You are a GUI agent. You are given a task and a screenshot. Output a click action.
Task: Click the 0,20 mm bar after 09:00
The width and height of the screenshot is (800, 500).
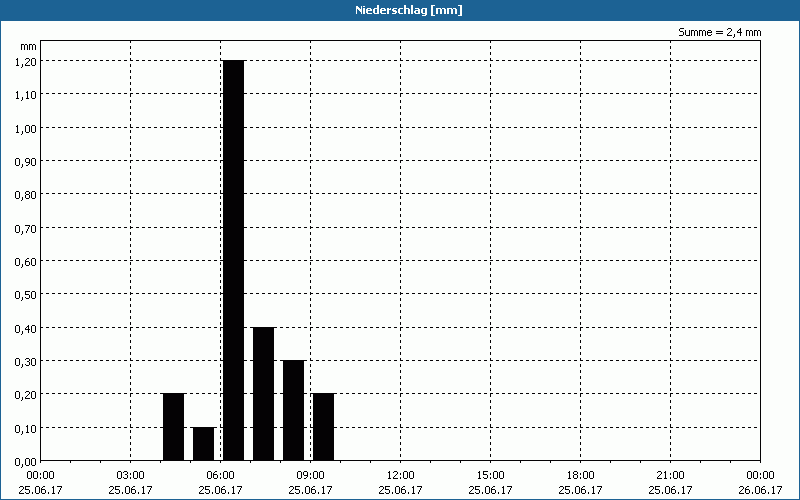[x=323, y=427]
